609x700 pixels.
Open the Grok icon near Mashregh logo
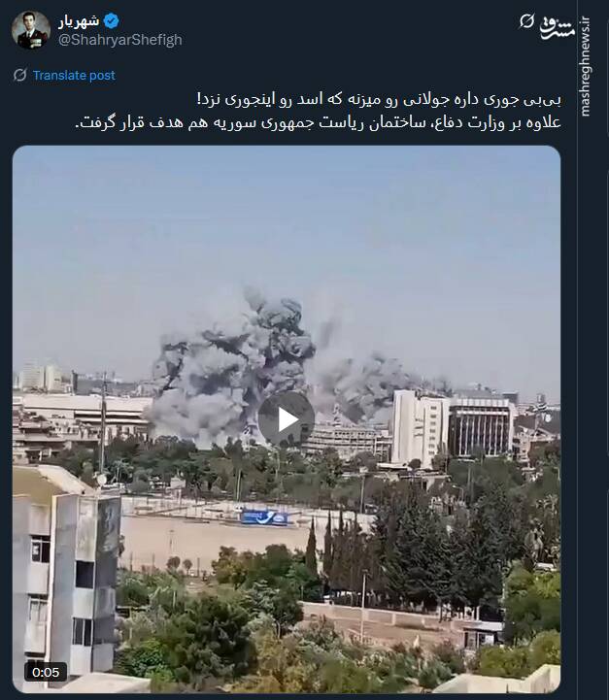[526, 20]
